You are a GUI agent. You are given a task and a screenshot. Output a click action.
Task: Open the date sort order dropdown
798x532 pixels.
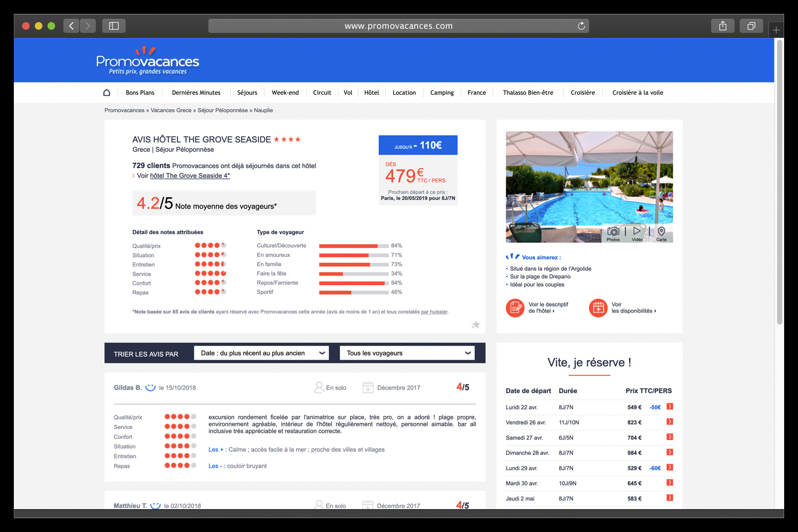pyautogui.click(x=261, y=353)
